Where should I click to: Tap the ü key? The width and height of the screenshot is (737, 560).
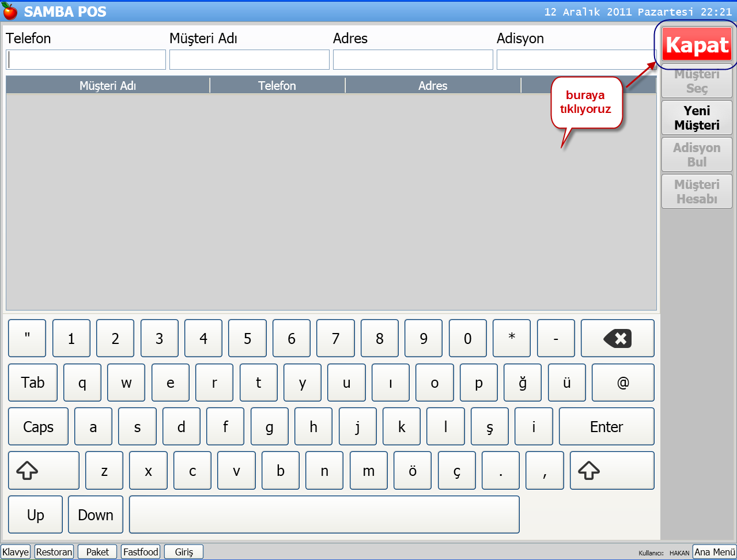point(566,383)
